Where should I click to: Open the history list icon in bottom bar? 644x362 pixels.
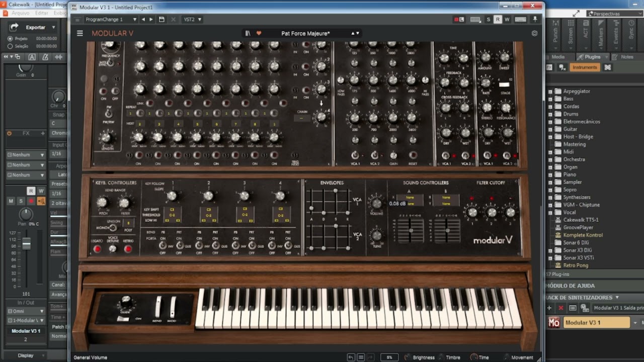click(x=361, y=357)
